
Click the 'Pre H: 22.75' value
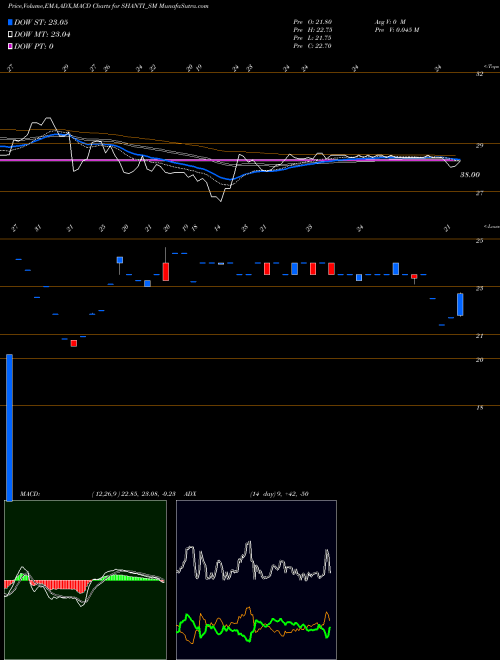(x=312, y=30)
